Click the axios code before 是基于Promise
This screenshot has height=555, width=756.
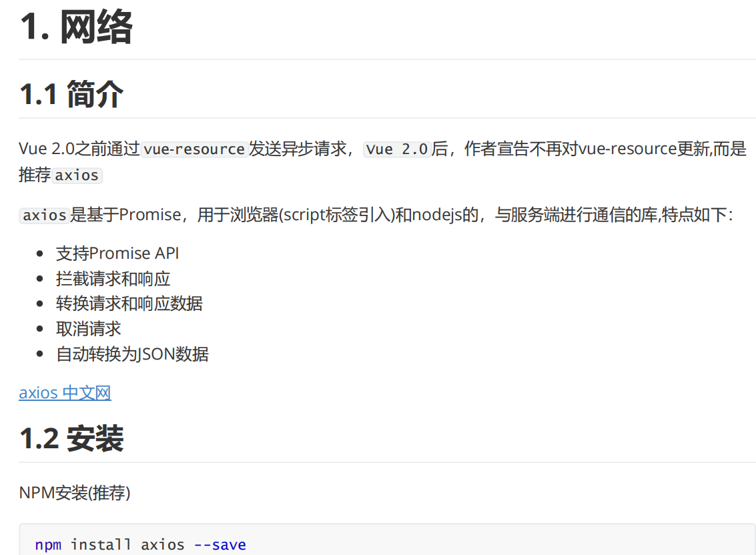(x=44, y=215)
